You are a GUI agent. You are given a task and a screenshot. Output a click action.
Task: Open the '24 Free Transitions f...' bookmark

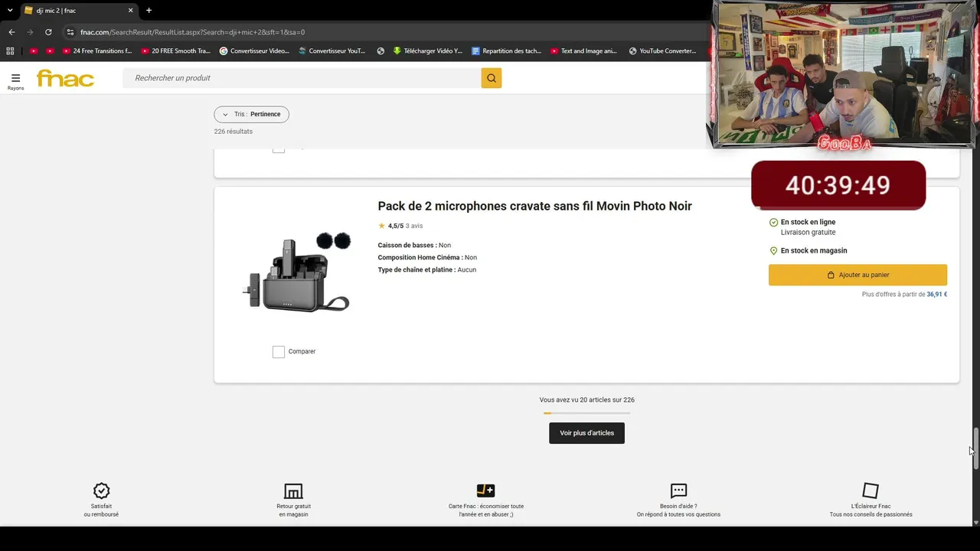pos(97,51)
